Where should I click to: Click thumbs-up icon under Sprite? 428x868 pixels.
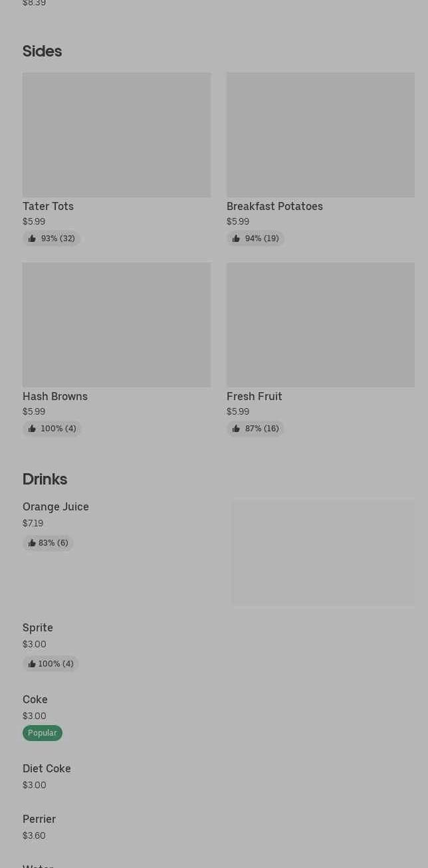(32, 664)
